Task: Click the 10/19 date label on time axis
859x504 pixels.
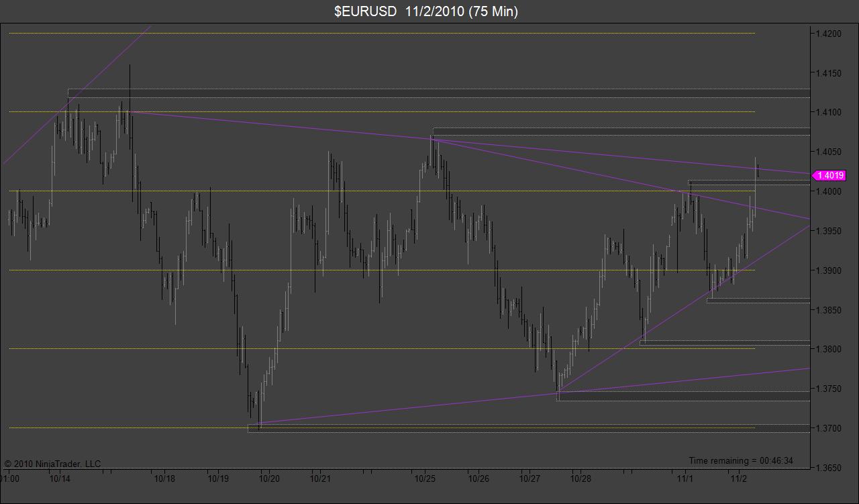Action: click(x=217, y=478)
